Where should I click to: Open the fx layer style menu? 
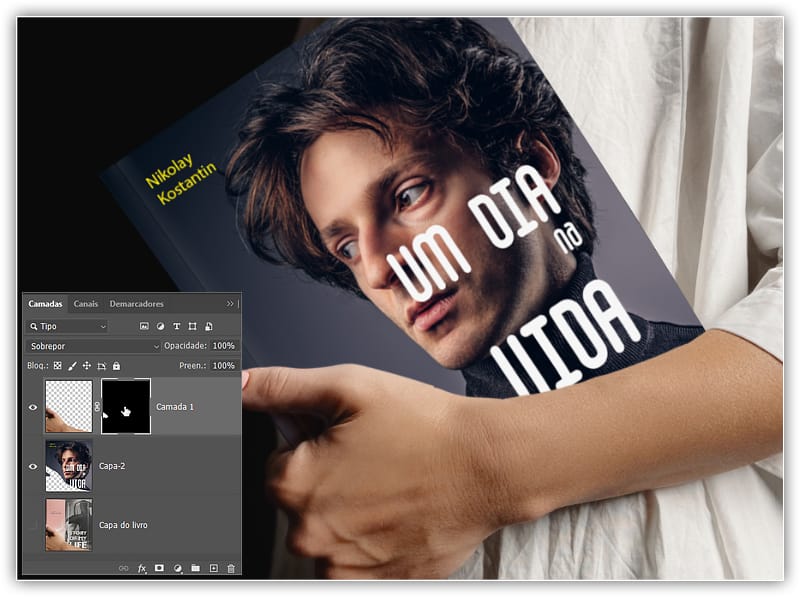click(x=142, y=568)
